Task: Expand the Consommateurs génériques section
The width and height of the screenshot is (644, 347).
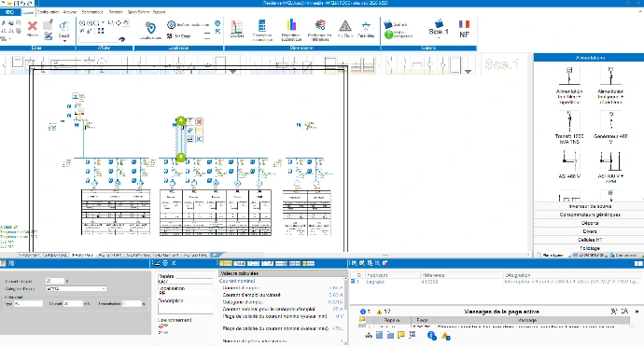Action: click(589, 215)
